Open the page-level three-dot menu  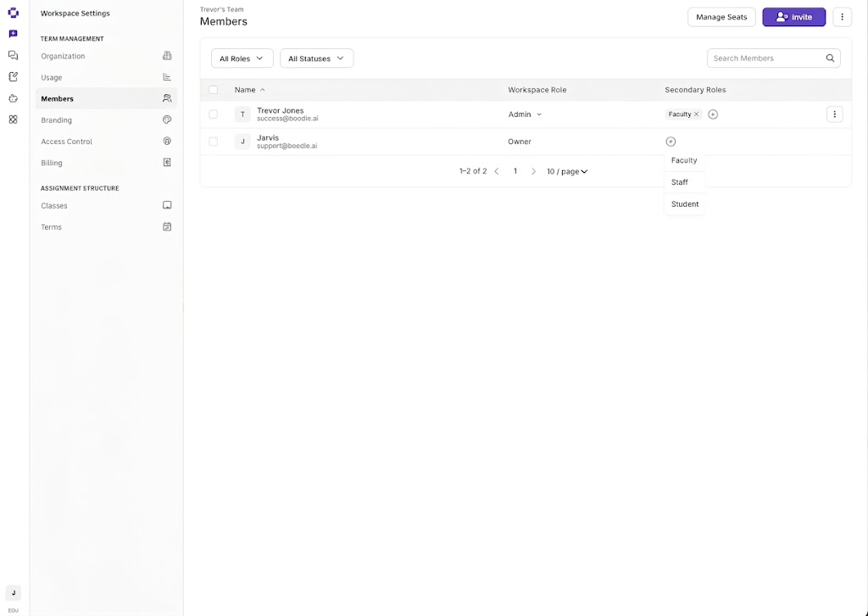[842, 17]
